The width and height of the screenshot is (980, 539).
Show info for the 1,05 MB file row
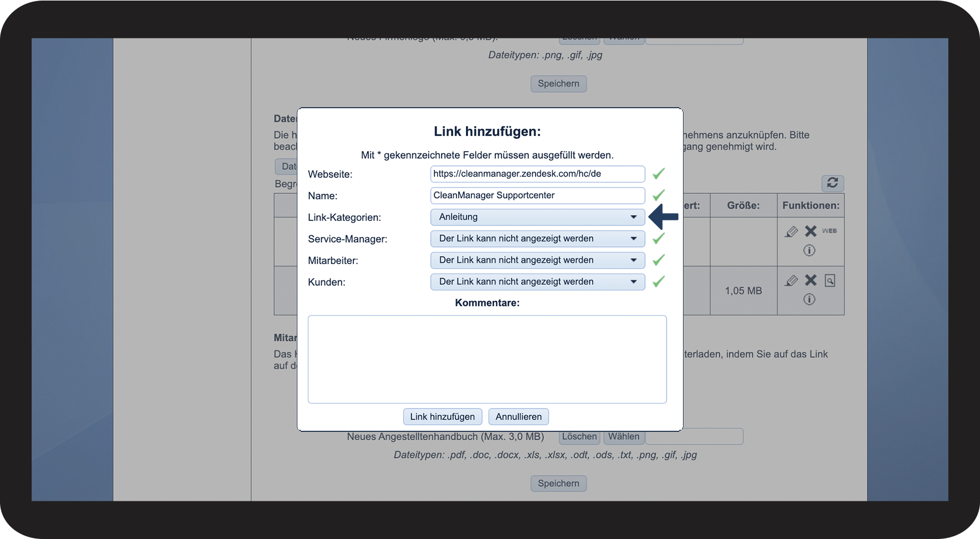point(810,299)
